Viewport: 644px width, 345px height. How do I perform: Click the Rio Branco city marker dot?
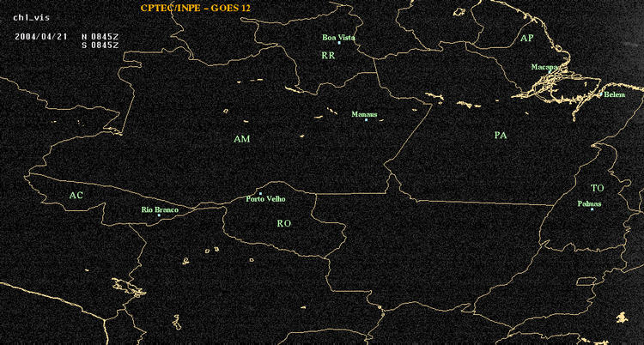click(x=159, y=215)
